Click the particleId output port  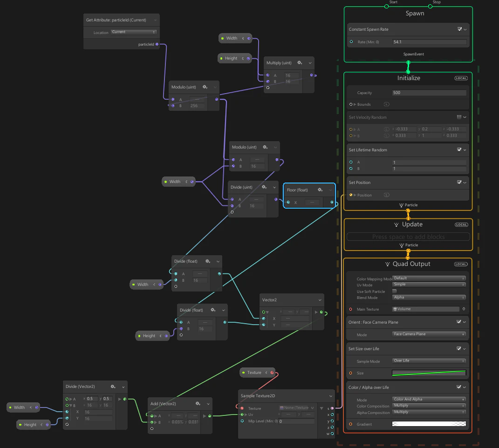point(157,44)
